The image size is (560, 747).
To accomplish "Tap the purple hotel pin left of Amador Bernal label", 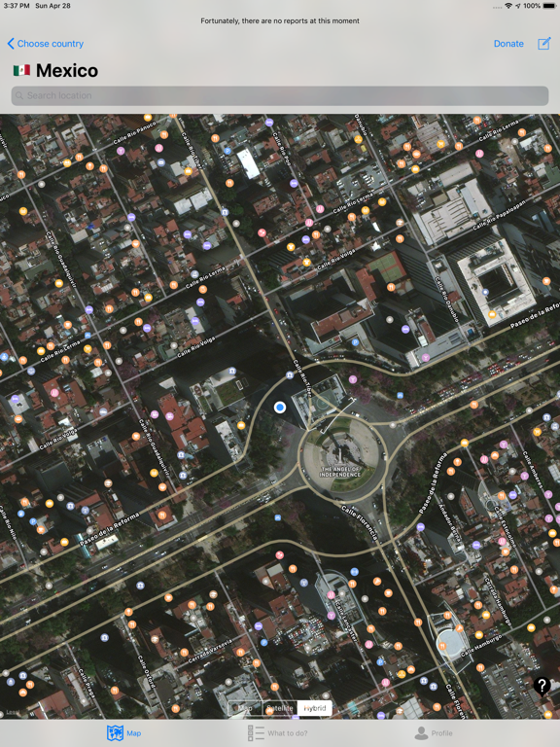I will click(x=420, y=527).
